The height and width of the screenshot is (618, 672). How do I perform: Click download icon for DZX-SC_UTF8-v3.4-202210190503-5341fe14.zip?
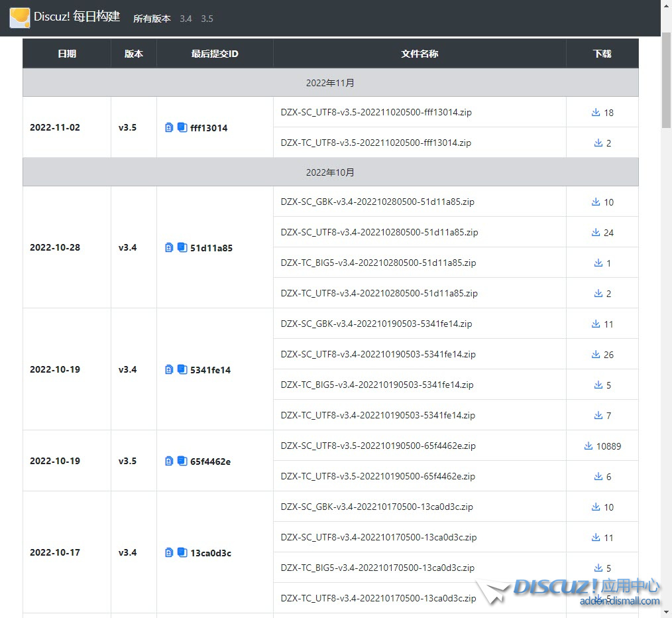click(x=595, y=354)
